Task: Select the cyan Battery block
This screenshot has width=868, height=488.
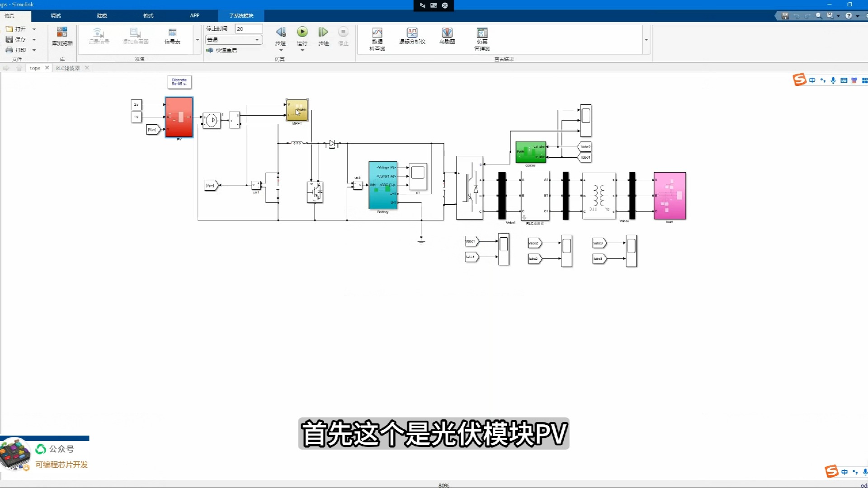Action: [x=383, y=185]
